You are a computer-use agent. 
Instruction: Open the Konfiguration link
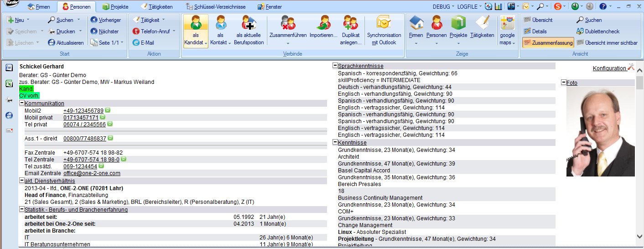coord(609,68)
